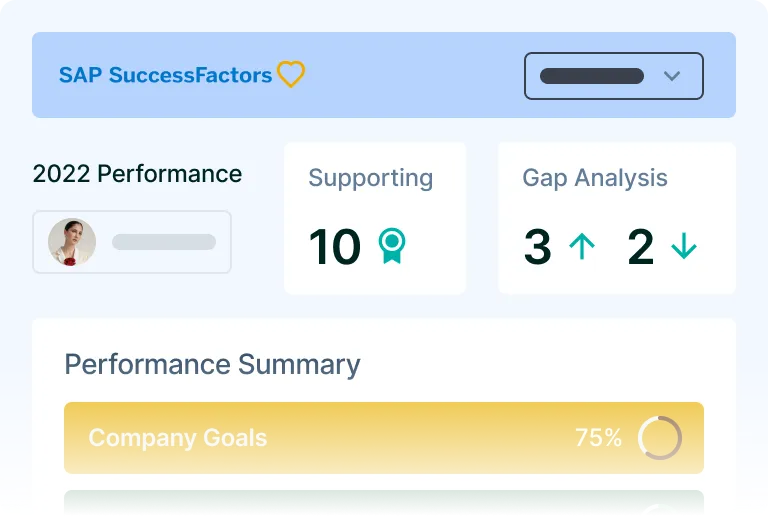Expand the header dropdown chevron
Viewport: 768px width, 516px height.
tap(672, 76)
